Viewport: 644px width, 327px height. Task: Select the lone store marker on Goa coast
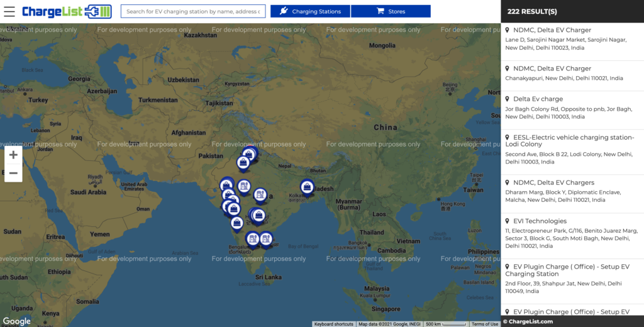[236, 224]
